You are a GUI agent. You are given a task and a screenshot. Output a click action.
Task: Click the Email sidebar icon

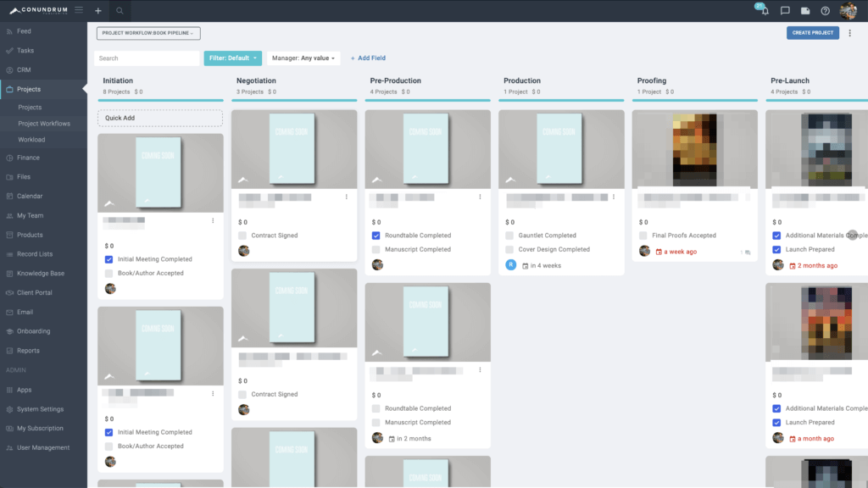(9, 312)
